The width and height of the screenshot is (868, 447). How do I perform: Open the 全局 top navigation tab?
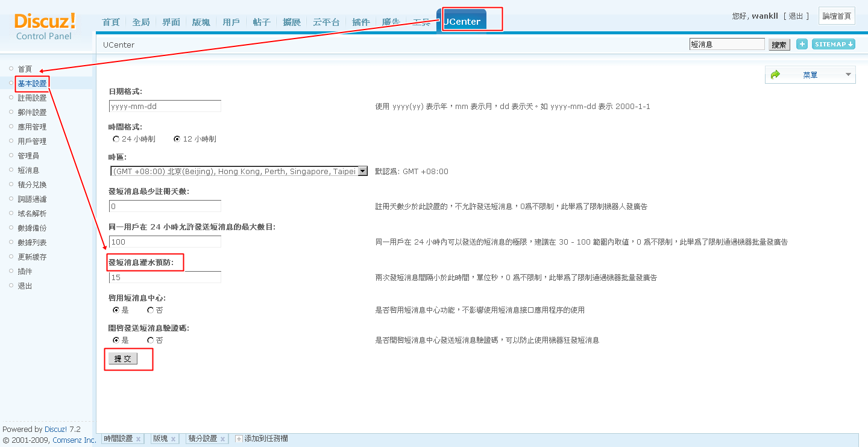pos(141,22)
